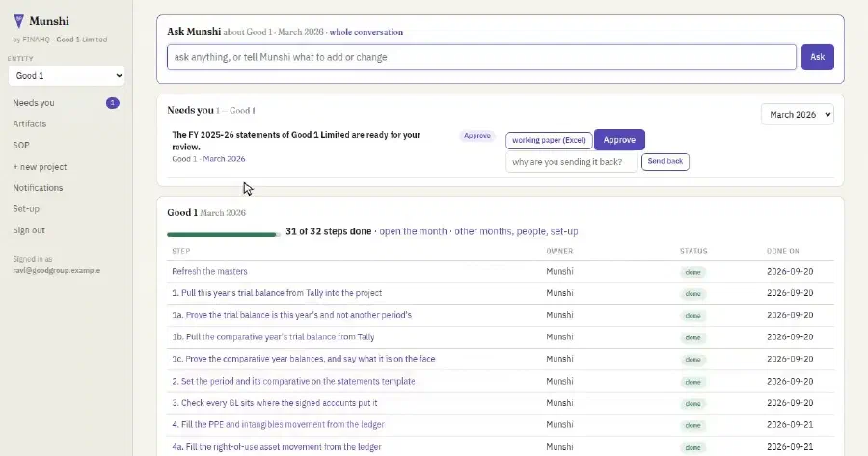Open step 1 Pull this year's trial balance

tap(277, 293)
